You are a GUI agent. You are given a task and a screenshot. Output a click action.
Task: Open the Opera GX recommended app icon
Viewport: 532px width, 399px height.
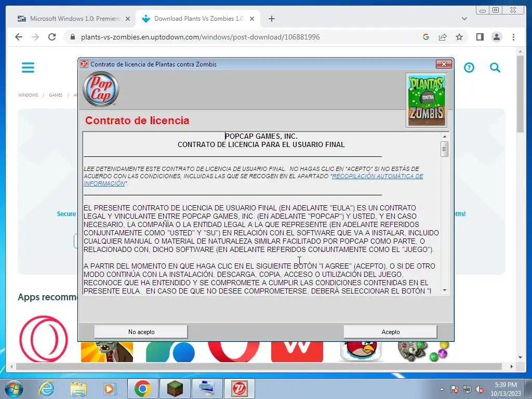pos(44,339)
